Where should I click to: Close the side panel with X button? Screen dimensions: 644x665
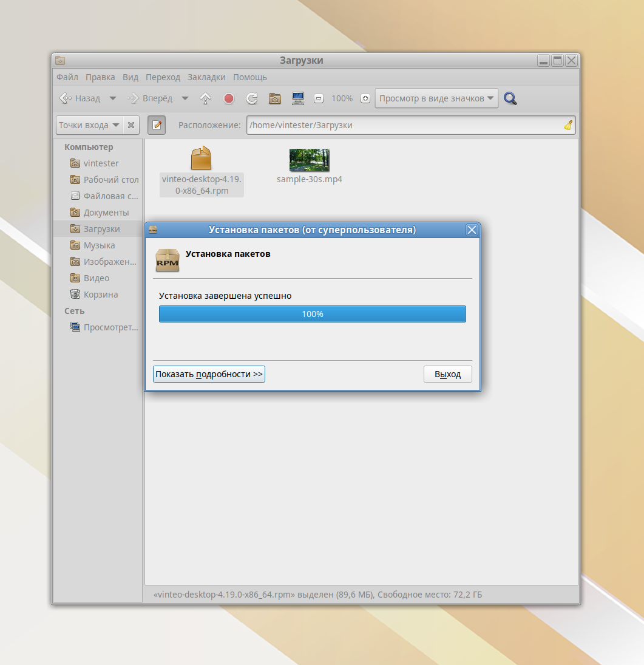tap(131, 125)
